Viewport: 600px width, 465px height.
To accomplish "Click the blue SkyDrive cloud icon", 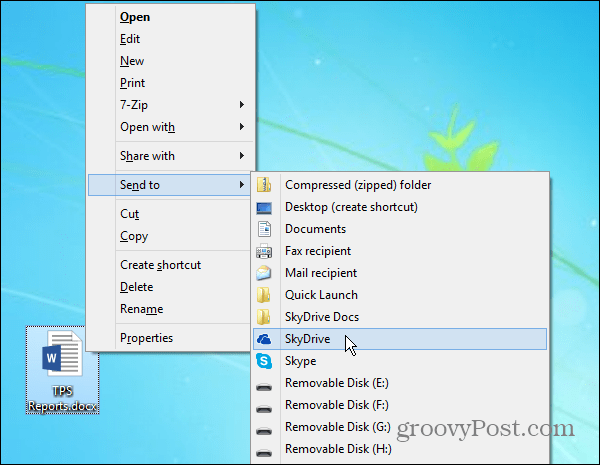I will click(x=264, y=339).
